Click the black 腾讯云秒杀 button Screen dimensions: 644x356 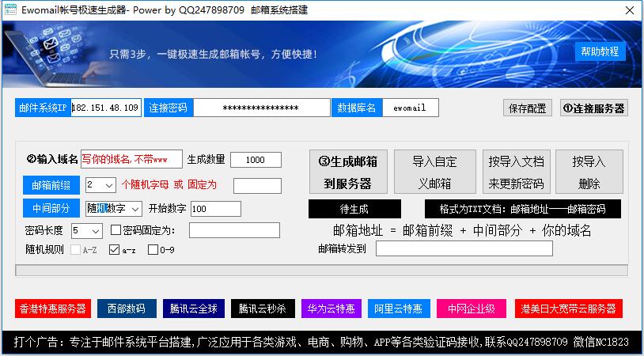(263, 309)
